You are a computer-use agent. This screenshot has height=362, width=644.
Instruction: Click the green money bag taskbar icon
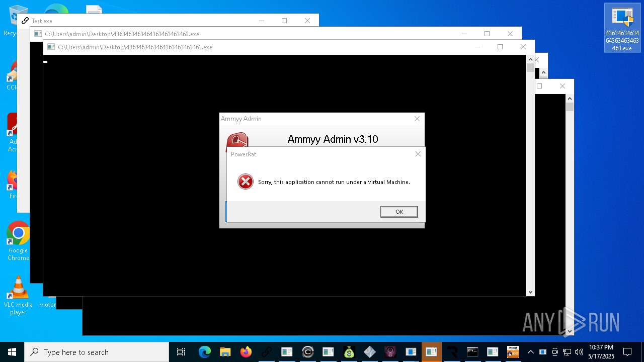(x=349, y=352)
